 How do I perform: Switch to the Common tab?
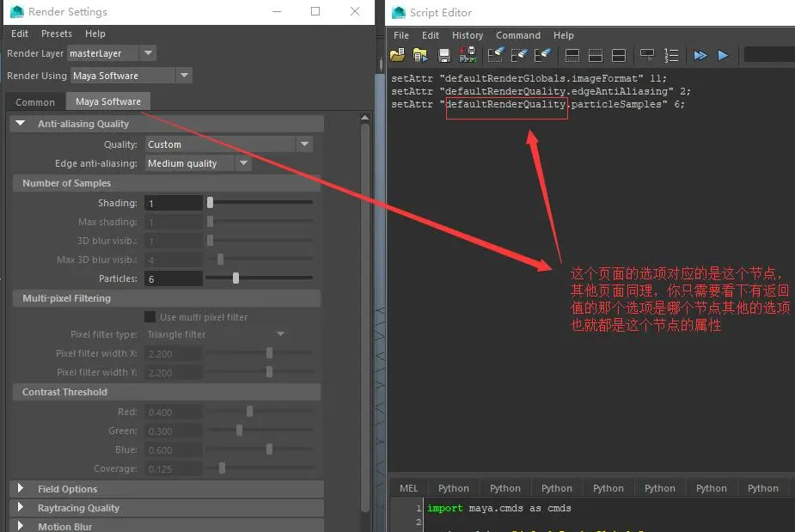tap(35, 102)
